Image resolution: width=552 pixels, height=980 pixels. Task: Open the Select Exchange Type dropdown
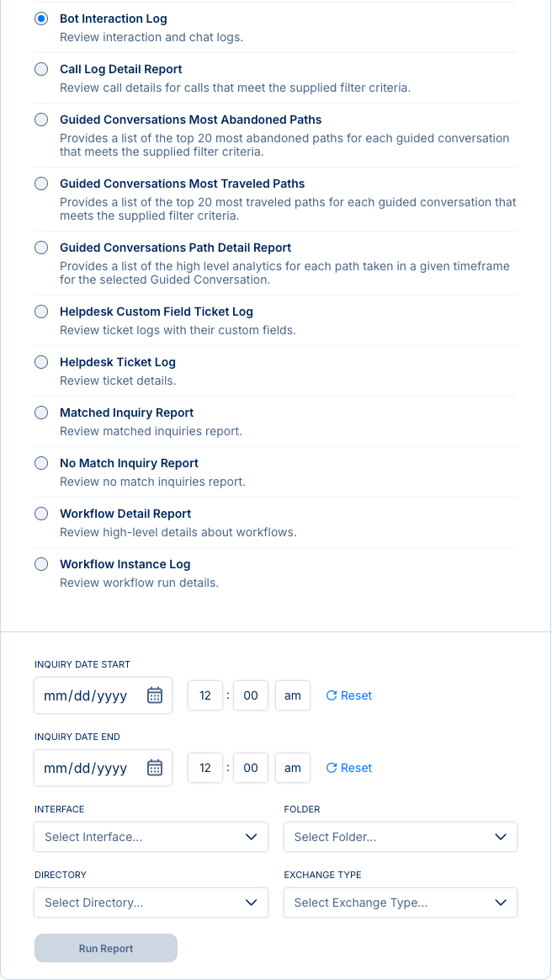pyautogui.click(x=401, y=903)
